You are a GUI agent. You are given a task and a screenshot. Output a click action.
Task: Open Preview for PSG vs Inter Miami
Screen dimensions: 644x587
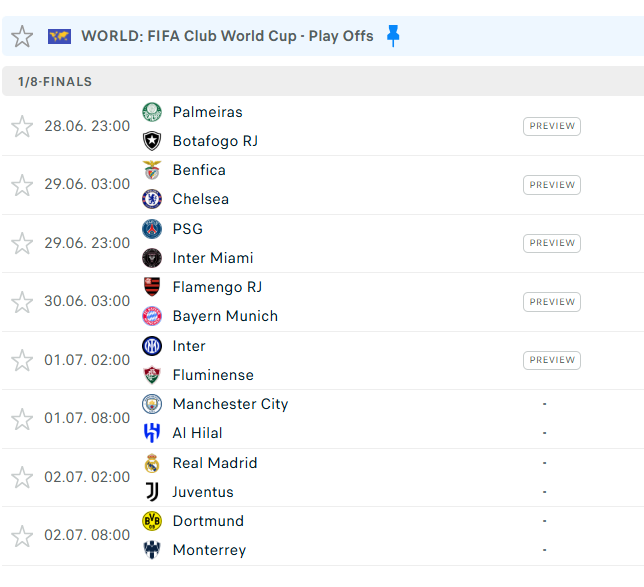[552, 243]
